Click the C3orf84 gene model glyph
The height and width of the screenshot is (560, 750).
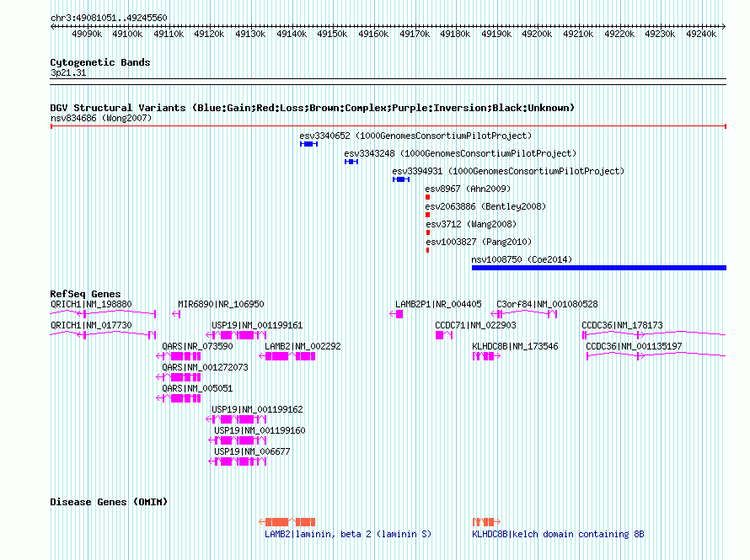pos(524,314)
